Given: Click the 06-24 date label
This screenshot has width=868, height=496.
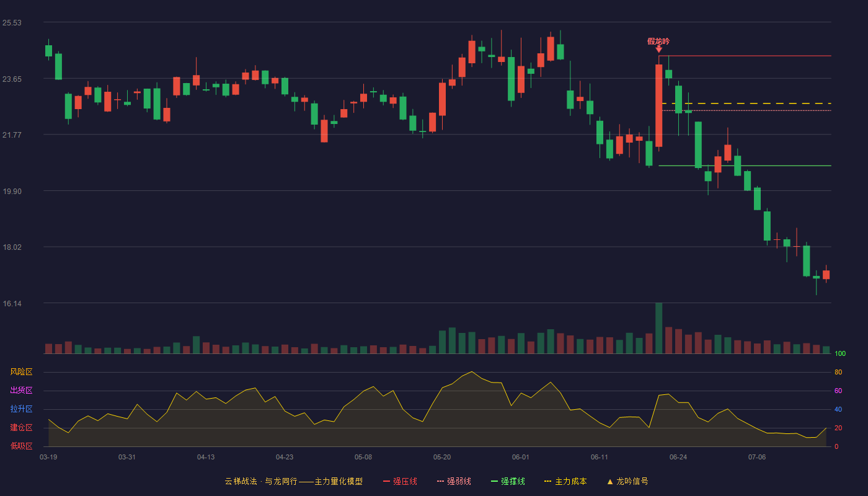Looking at the screenshot, I should pyautogui.click(x=678, y=457).
